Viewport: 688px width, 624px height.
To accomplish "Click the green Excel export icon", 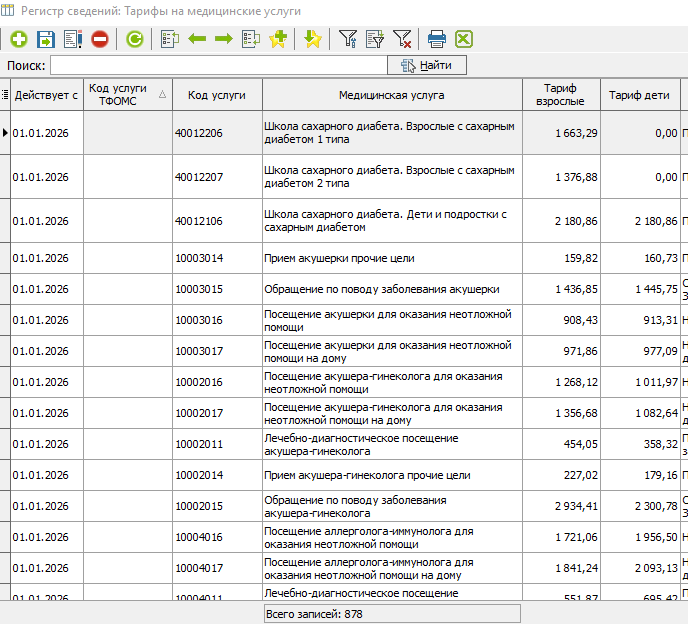I will click(x=463, y=39).
